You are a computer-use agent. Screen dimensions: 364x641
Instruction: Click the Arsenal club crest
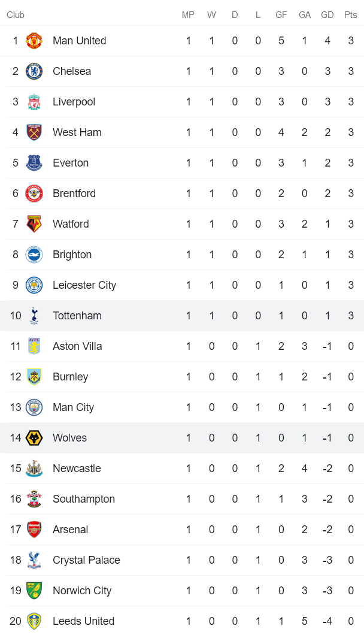tap(34, 530)
